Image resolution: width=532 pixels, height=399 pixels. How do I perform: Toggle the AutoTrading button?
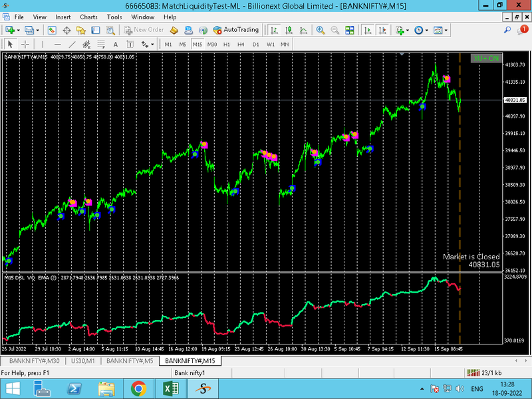pyautogui.click(x=236, y=30)
